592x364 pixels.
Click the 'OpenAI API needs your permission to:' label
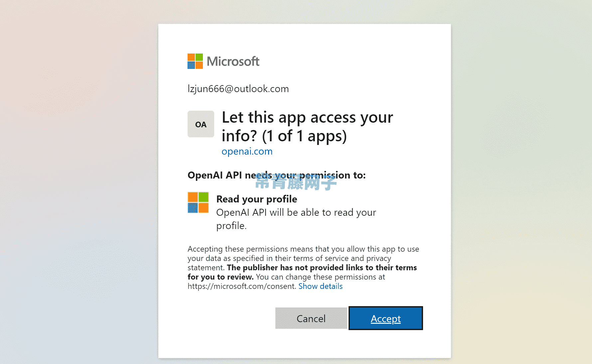[277, 175]
